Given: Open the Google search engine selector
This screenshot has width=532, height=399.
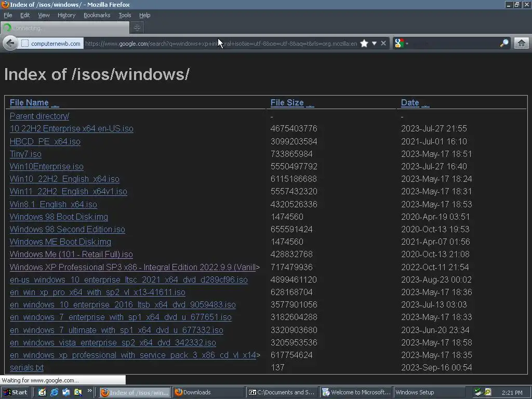Looking at the screenshot, I should click(x=401, y=44).
